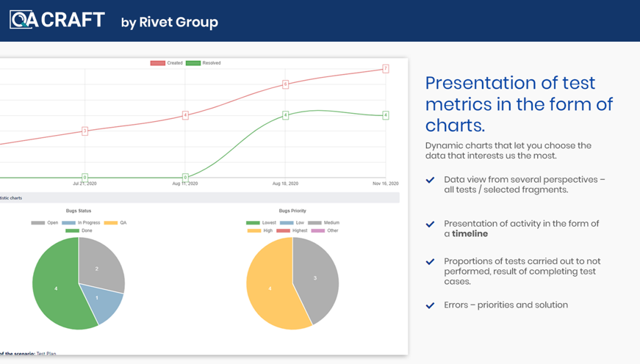Toggle the Medium priority legend item
The width and height of the screenshot is (640, 364).
323,222
